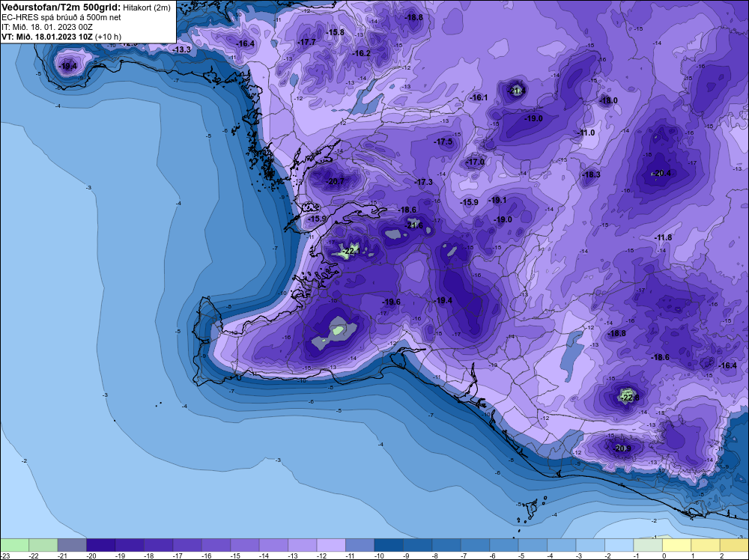Click the -20.7 temperature label on map
The image size is (749, 560).
tap(335, 181)
